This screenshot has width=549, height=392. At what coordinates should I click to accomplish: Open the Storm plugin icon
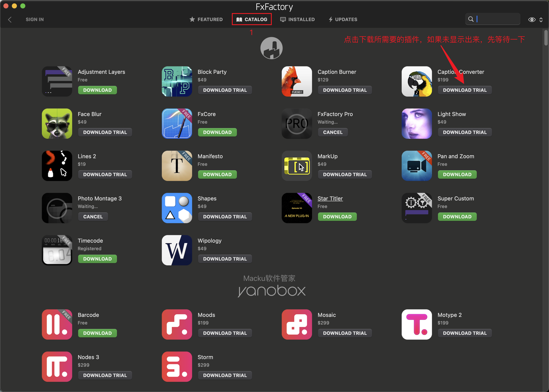coord(177,367)
